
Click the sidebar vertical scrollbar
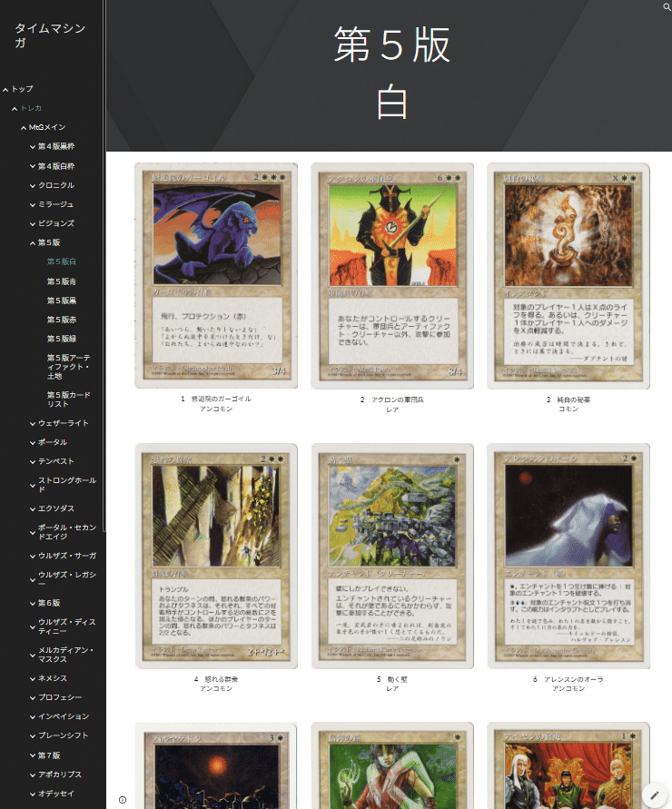point(104,272)
